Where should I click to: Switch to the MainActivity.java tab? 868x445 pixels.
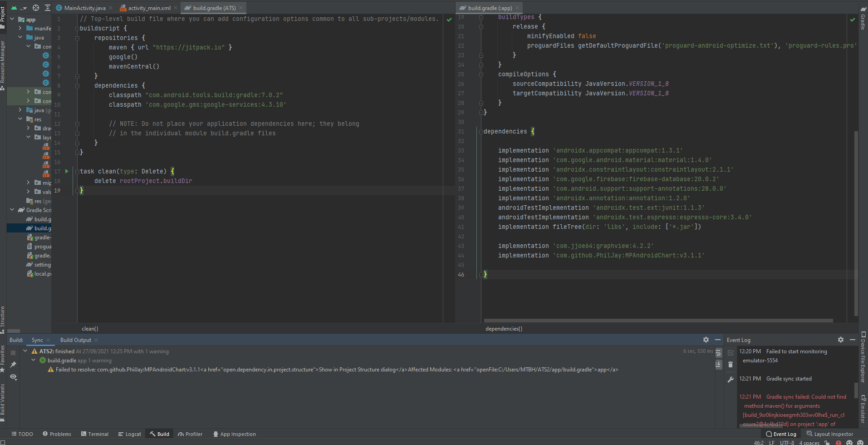pos(84,8)
